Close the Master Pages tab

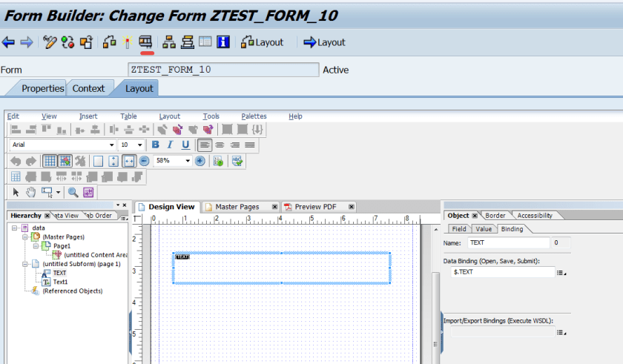coord(274,207)
